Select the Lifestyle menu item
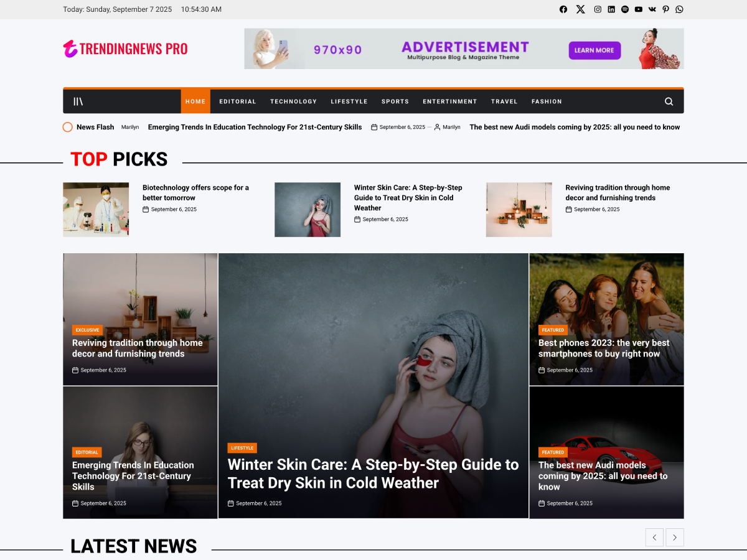 click(349, 101)
